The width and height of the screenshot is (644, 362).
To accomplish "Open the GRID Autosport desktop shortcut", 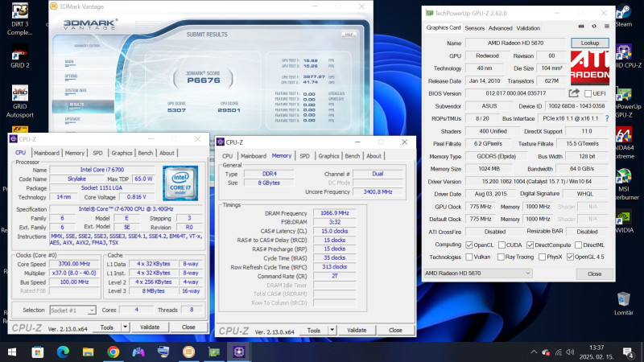I will tap(19, 102).
